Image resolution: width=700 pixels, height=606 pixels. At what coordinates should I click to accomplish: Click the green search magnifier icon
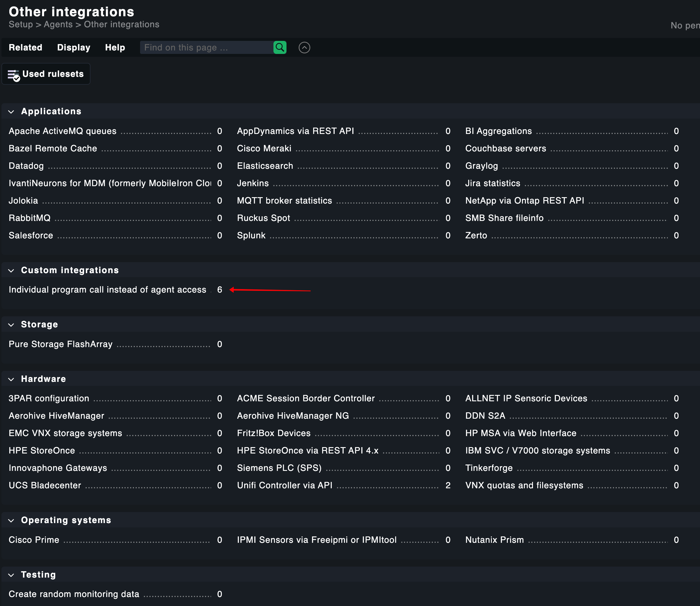click(x=280, y=47)
